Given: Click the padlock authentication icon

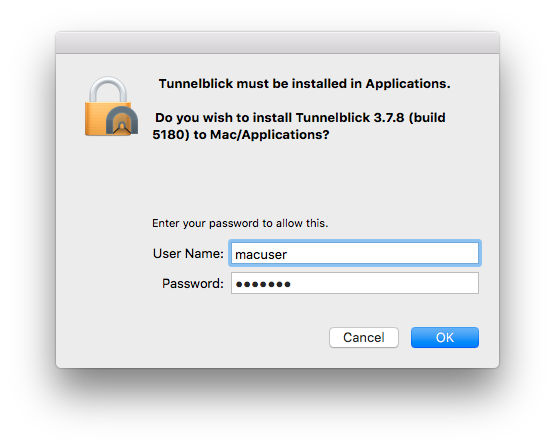Looking at the screenshot, I should click(111, 106).
